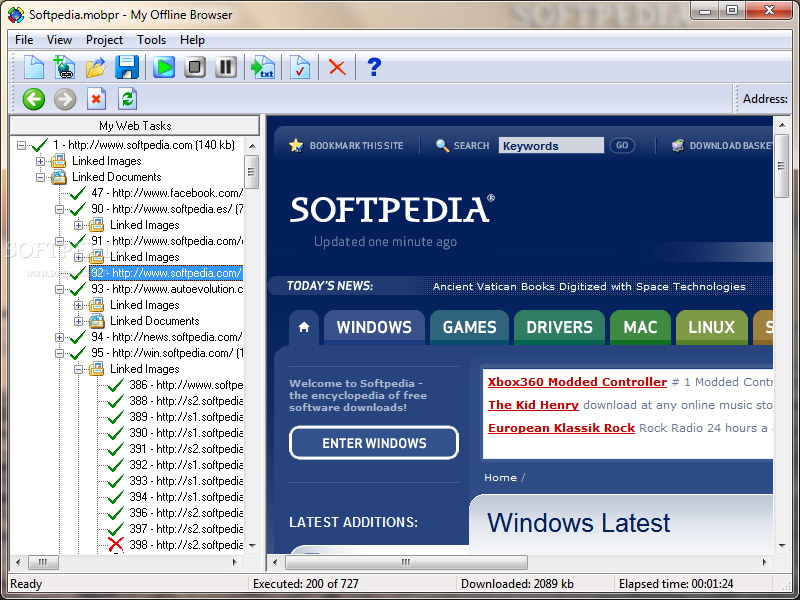Start download with green play button
The height and width of the screenshot is (600, 800).
164,67
